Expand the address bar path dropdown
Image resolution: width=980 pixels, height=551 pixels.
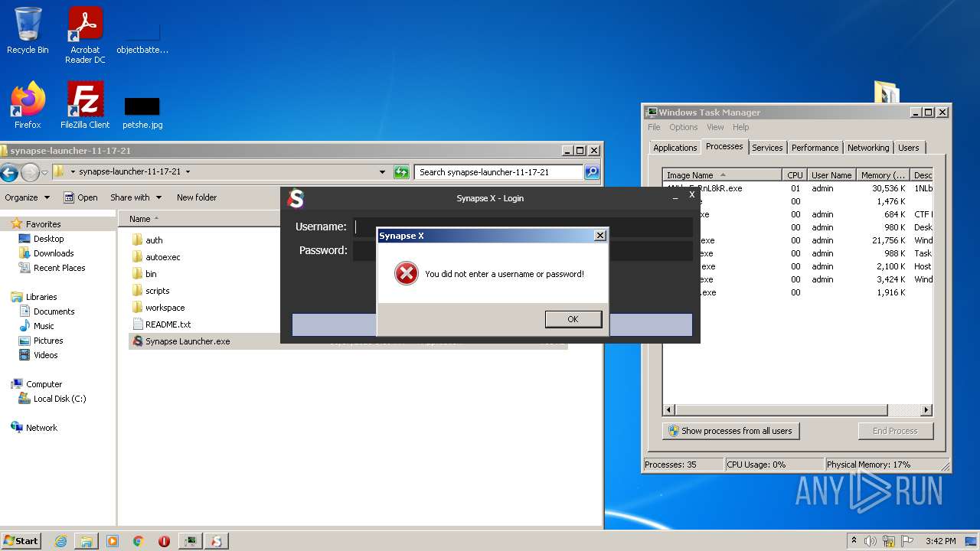point(188,172)
